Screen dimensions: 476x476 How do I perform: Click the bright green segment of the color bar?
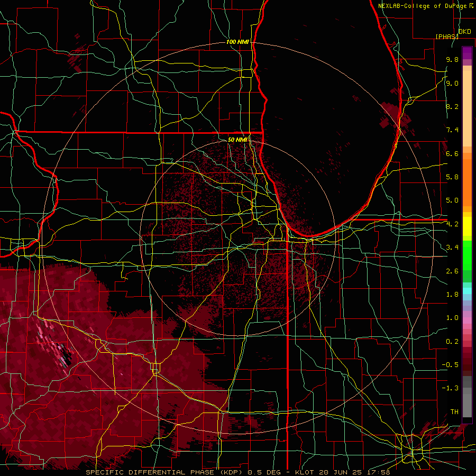pyautogui.click(x=467, y=255)
